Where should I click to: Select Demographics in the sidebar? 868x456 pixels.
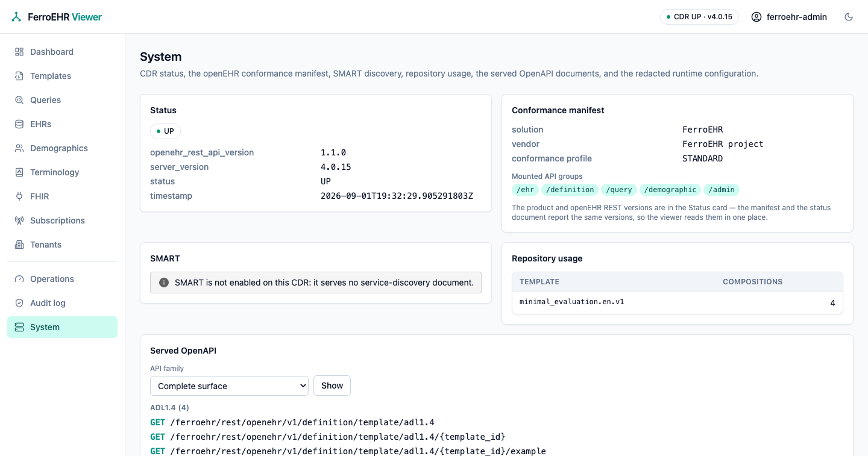pyautogui.click(x=62, y=148)
